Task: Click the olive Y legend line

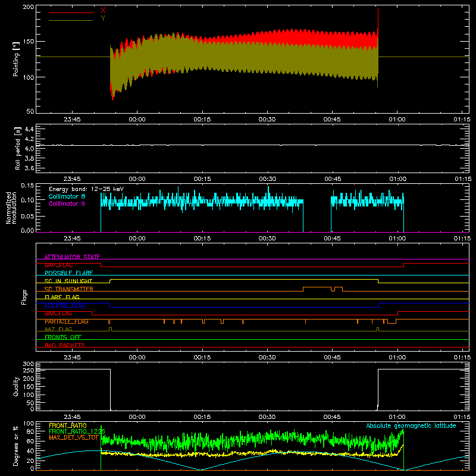Action: [x=71, y=20]
